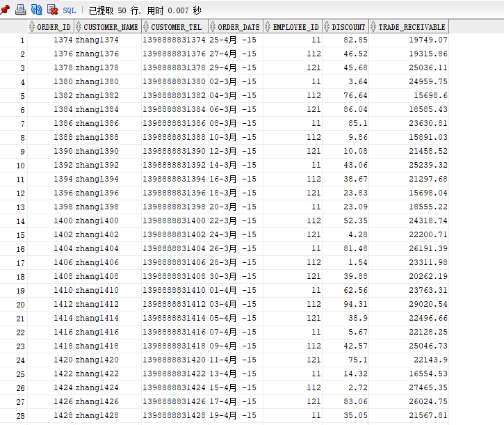The image size is (504, 425).
Task: Click telephone cell 139888831410
Action: [x=175, y=290]
